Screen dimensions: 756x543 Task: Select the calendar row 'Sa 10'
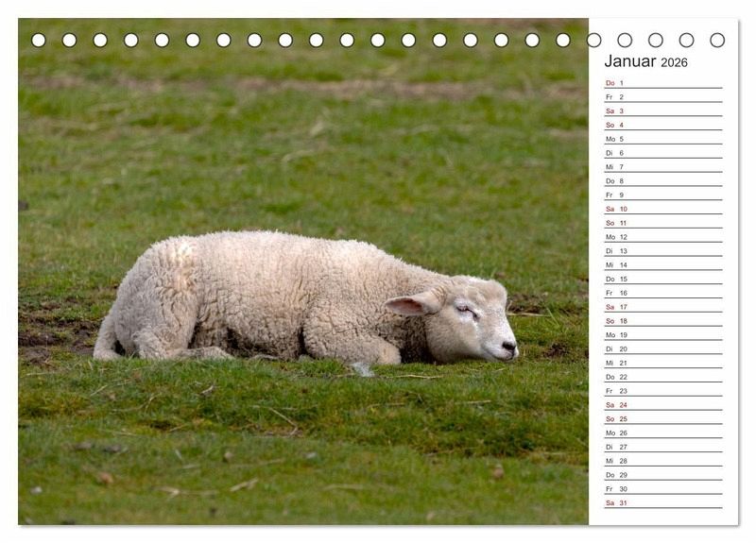click(663, 209)
